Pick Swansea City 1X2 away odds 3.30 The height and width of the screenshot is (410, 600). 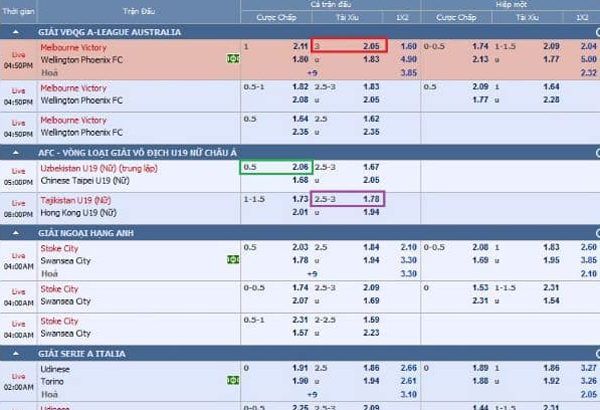pos(409,260)
